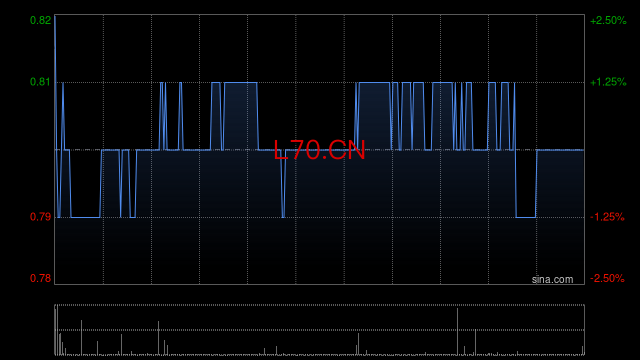
Task: Click the sina.com source label
Action: 552,279
